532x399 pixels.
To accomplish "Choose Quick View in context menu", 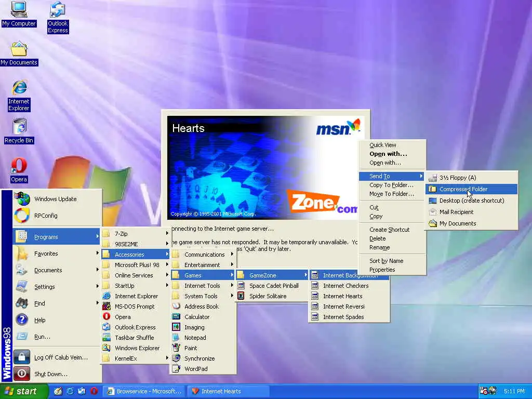I will (392, 145).
